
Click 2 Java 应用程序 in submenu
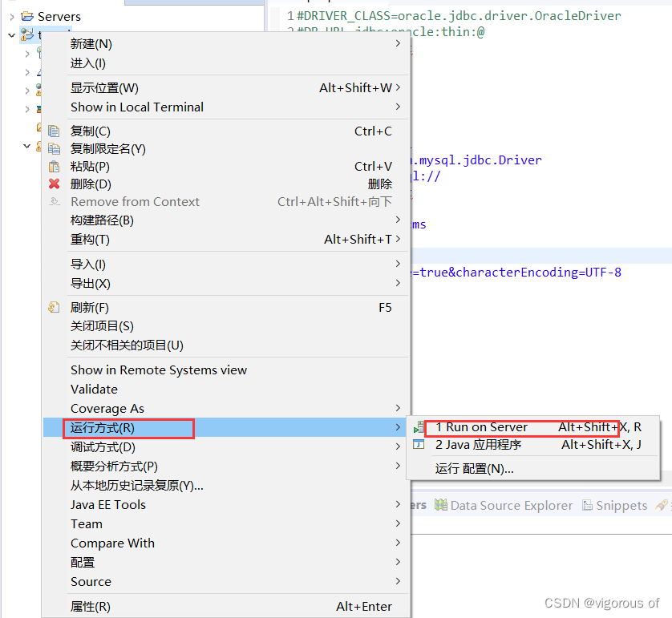(533, 445)
